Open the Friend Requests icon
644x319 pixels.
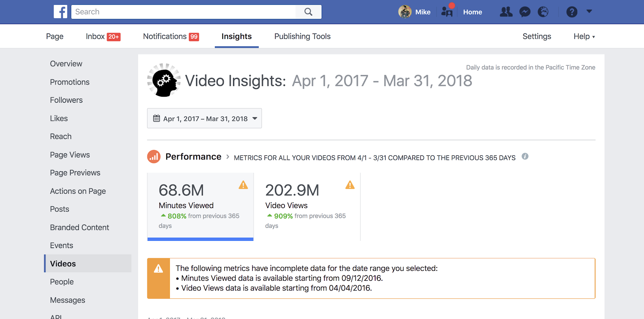click(x=506, y=12)
